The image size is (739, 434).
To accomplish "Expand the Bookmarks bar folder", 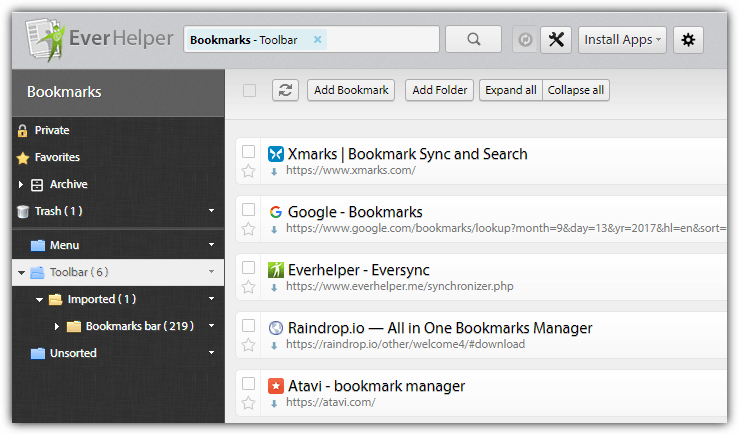I will coord(57,326).
